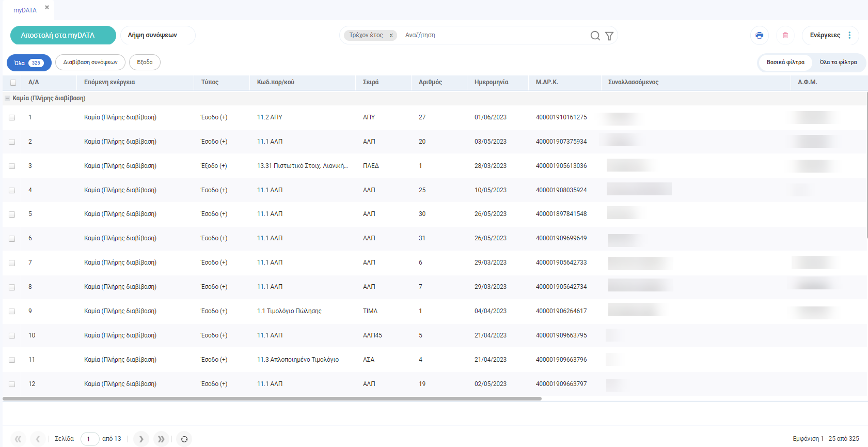Jump to last page arrow
This screenshot has width=868, height=447.
coord(161,439)
